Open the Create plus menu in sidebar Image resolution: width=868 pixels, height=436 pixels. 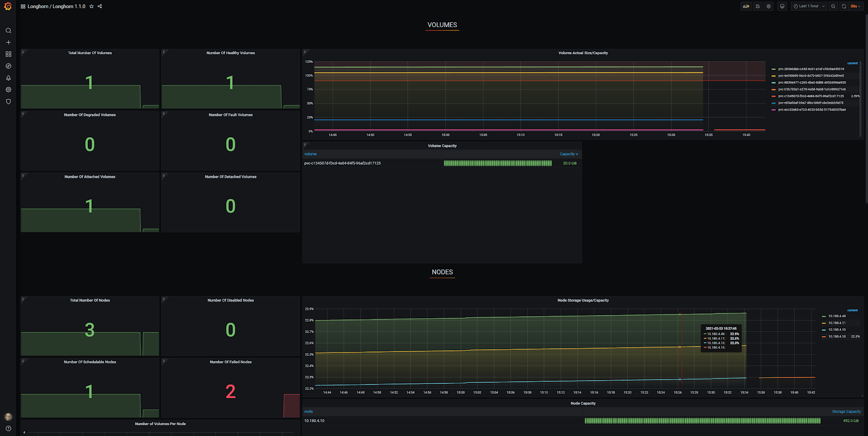tap(8, 42)
